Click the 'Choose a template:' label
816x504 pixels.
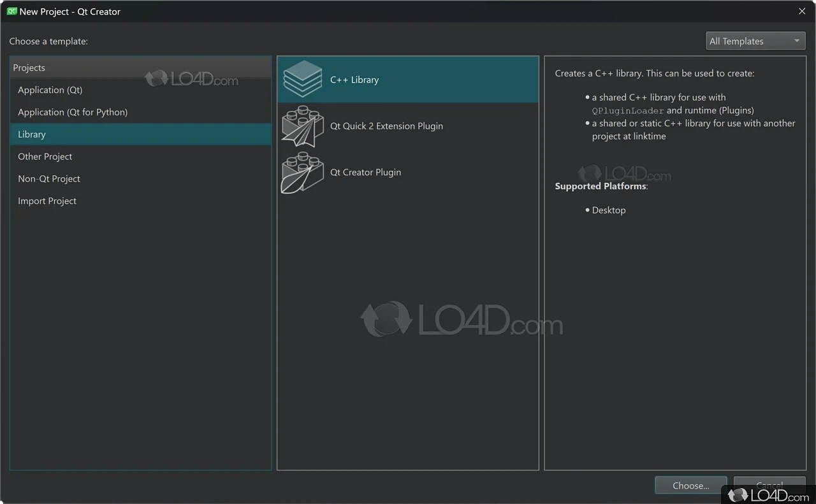tap(48, 41)
